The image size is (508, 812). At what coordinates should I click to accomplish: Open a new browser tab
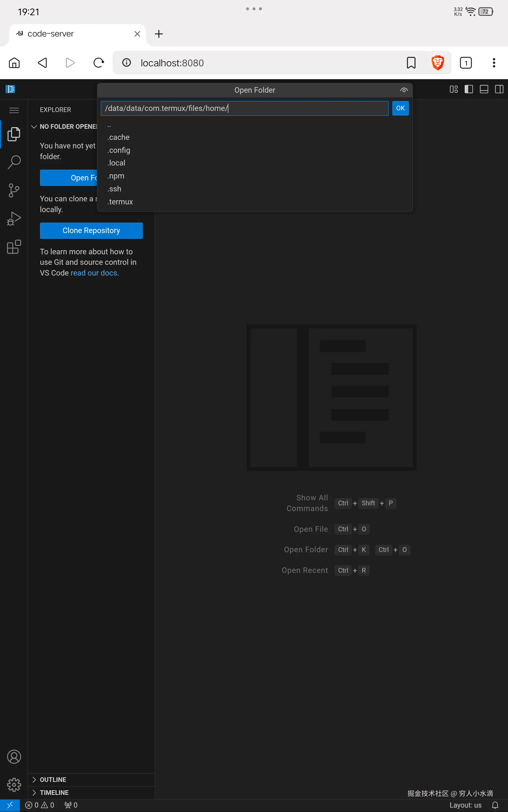click(x=158, y=34)
